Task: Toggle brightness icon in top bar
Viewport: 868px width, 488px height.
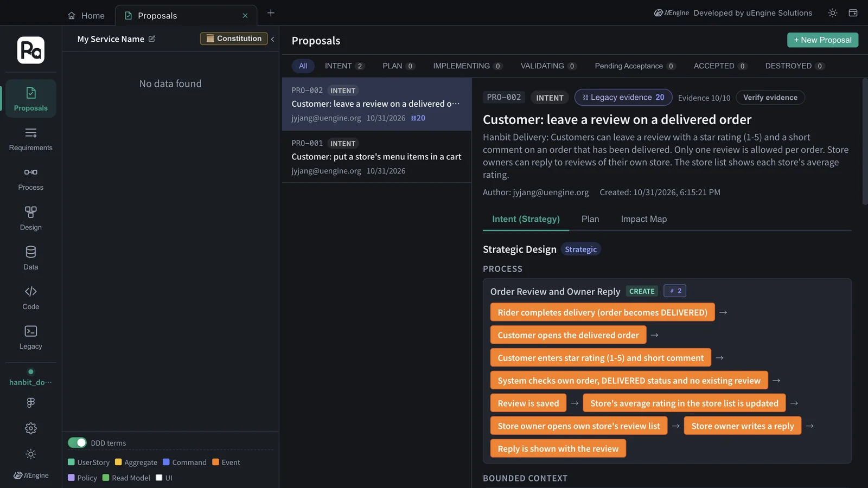Action: point(833,13)
